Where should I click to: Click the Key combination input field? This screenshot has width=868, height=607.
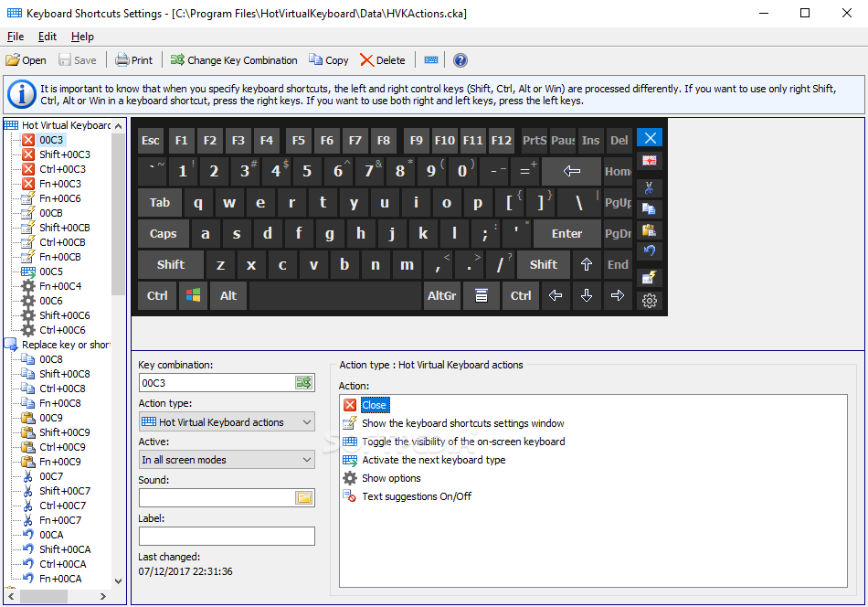[x=217, y=383]
